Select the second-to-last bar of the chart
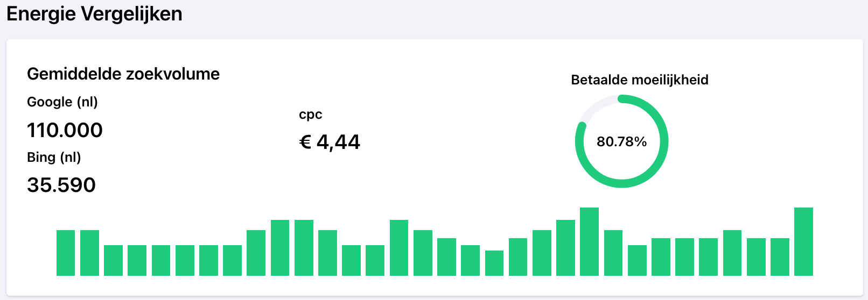Viewport: 868px width, 300px height. click(x=780, y=257)
